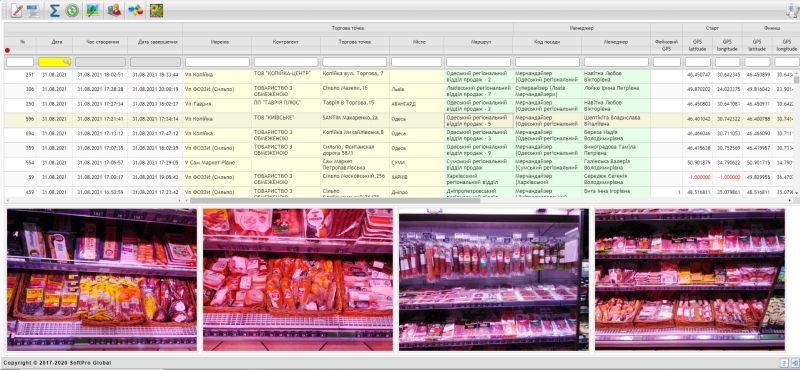The height and width of the screenshot is (370, 800).
Task: Open help via the question mark icon
Action: (784, 363)
